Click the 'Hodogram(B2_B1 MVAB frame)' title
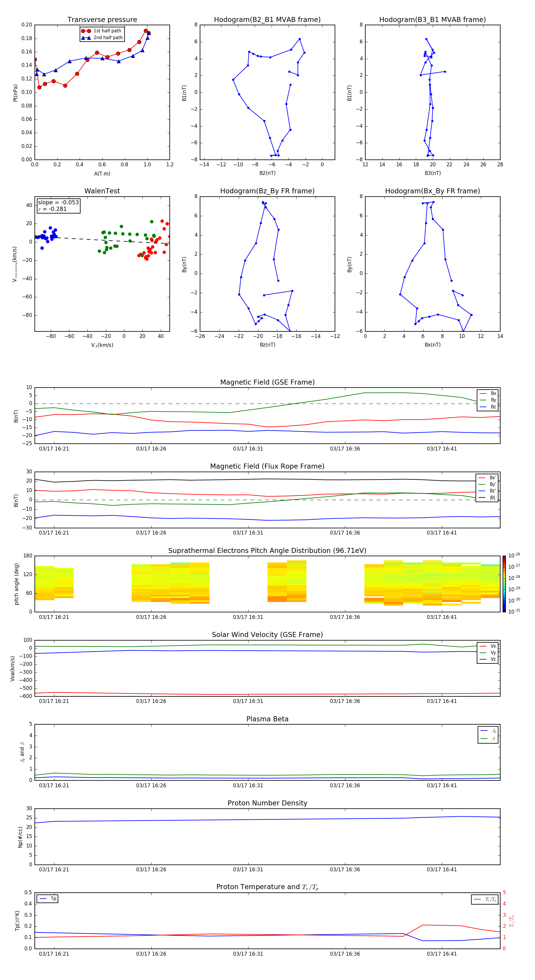The width and height of the screenshot is (535, 980). (267, 20)
